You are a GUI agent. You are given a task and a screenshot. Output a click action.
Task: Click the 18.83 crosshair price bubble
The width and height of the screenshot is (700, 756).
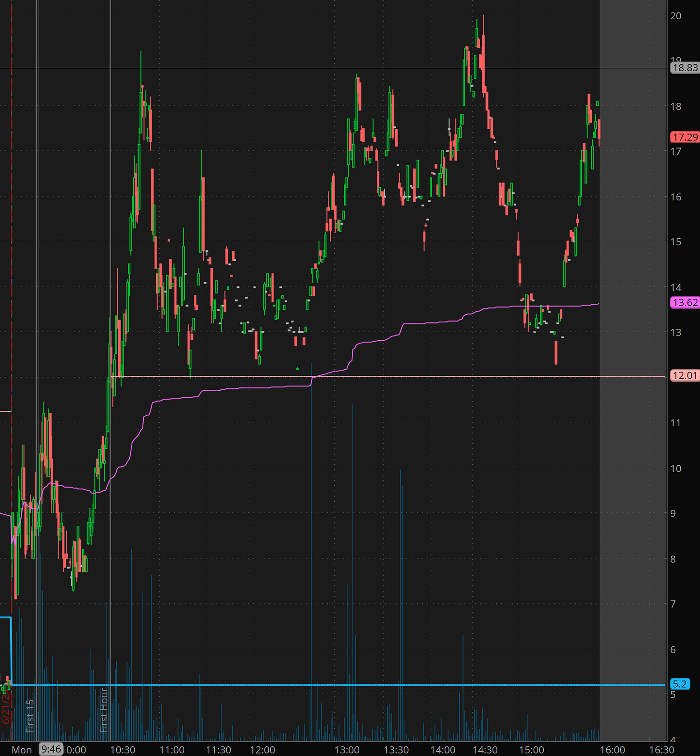tap(685, 68)
